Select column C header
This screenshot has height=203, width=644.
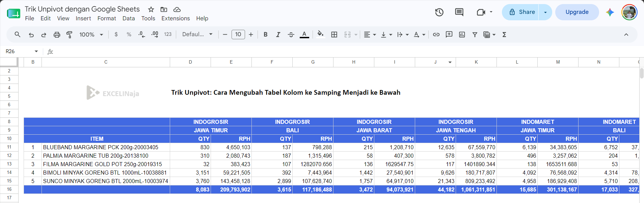pos(106,62)
